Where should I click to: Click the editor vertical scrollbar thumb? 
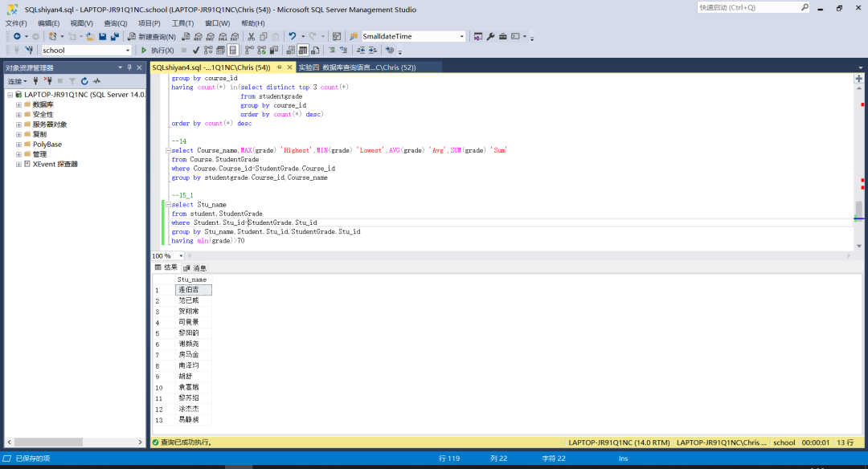coord(858,210)
